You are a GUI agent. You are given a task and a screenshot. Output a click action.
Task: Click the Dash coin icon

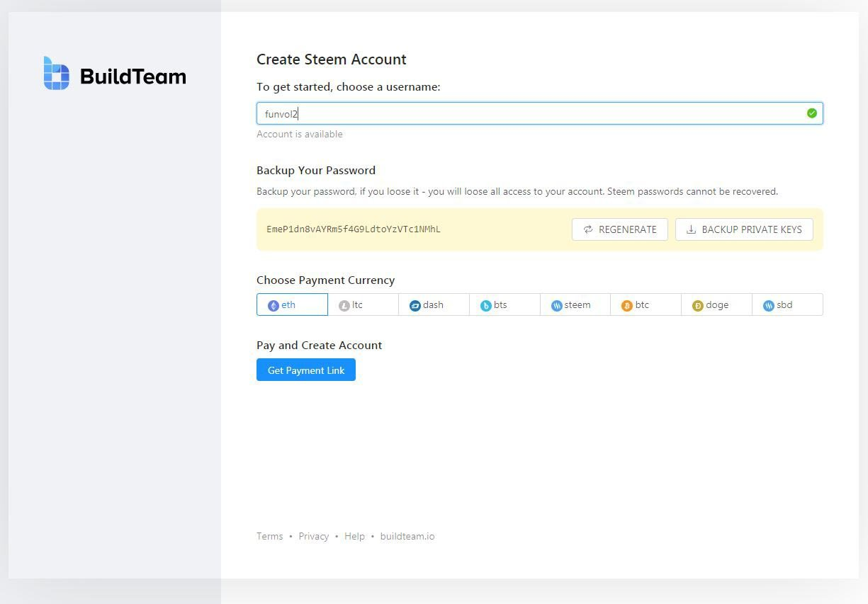tap(415, 305)
